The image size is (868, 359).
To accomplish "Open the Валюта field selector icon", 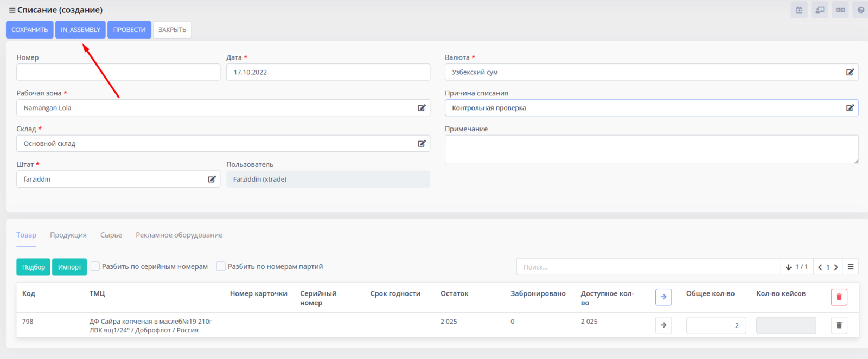I will pos(850,72).
